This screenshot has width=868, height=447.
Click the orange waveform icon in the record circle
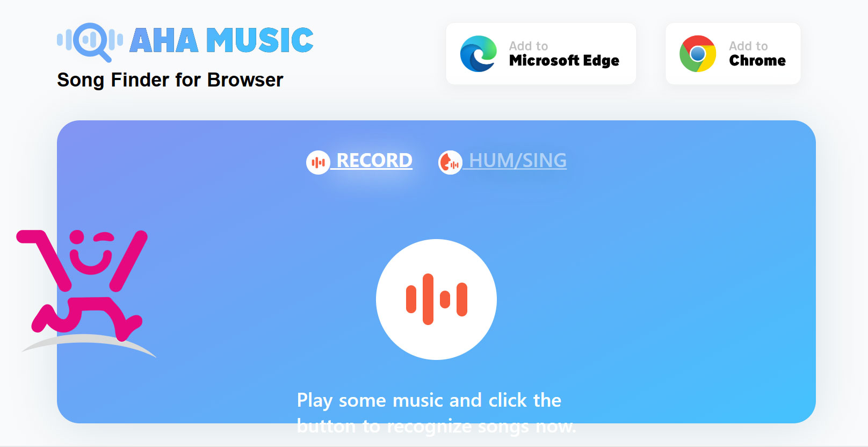[x=436, y=299]
